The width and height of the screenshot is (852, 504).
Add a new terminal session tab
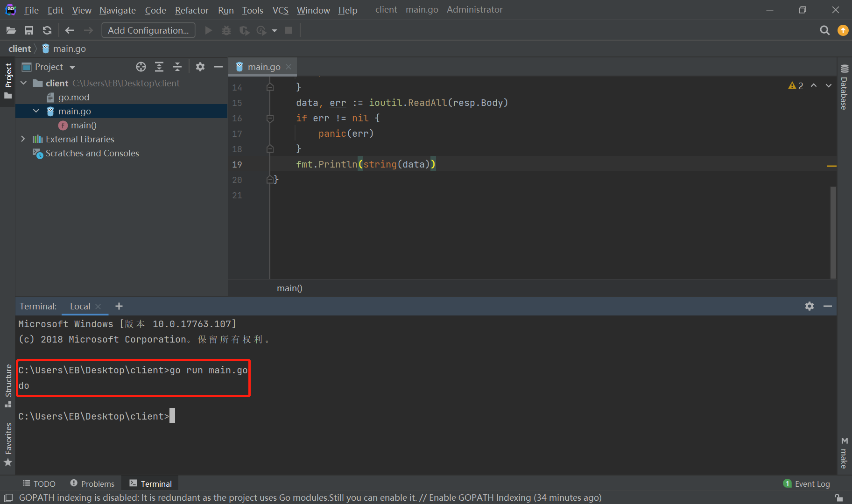pyautogui.click(x=119, y=306)
